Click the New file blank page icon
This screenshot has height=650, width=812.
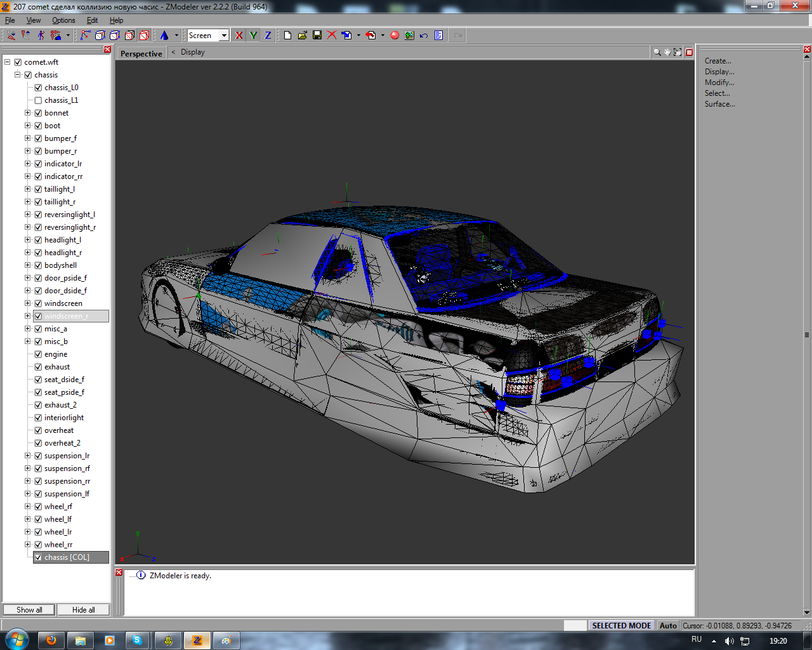click(287, 36)
